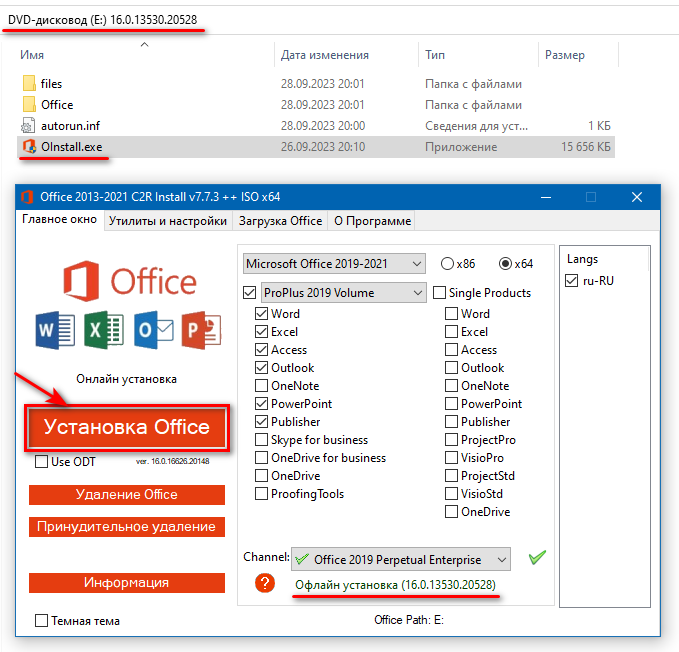
Task: Click the Информация button
Action: tap(127, 583)
